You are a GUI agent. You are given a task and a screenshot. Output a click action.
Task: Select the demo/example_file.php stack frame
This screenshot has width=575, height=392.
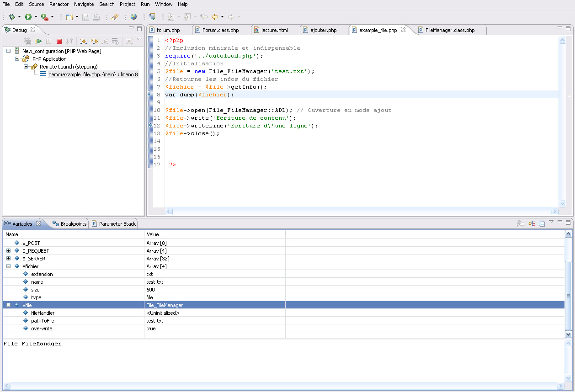[93, 74]
